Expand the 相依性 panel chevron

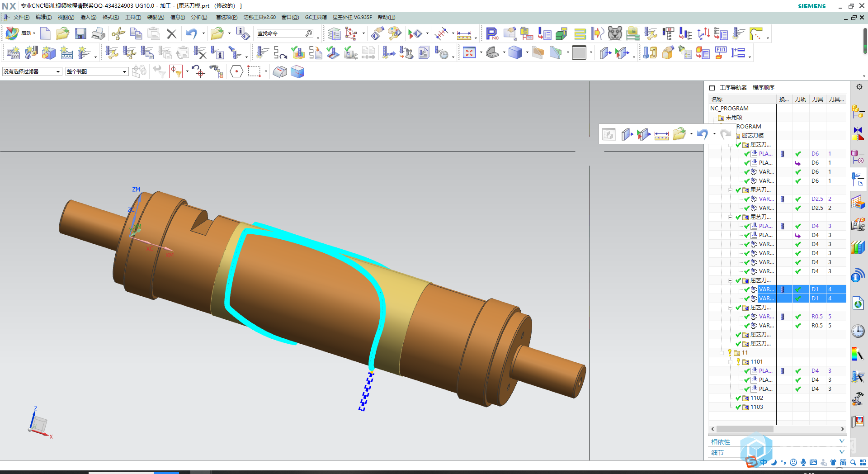tap(842, 441)
